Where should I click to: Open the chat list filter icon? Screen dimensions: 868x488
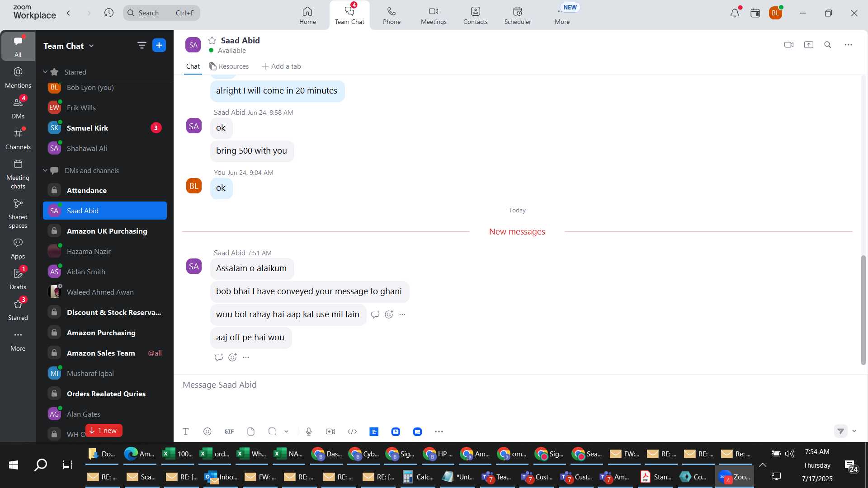point(142,45)
